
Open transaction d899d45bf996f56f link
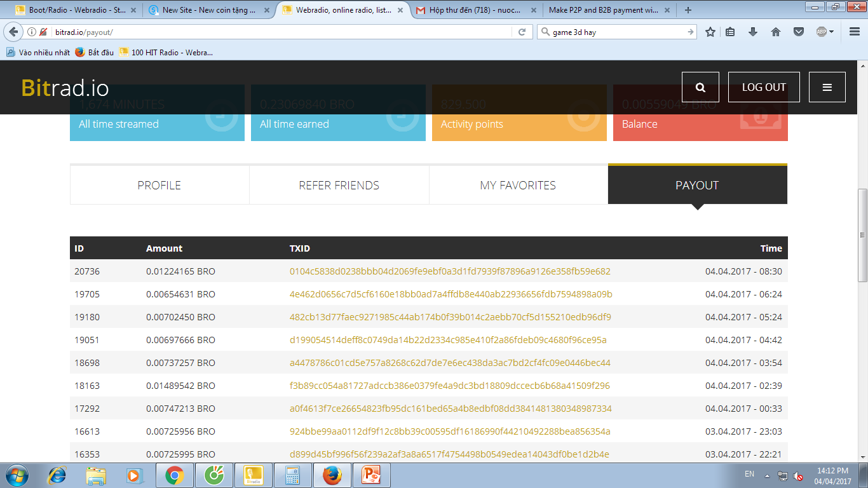point(449,454)
